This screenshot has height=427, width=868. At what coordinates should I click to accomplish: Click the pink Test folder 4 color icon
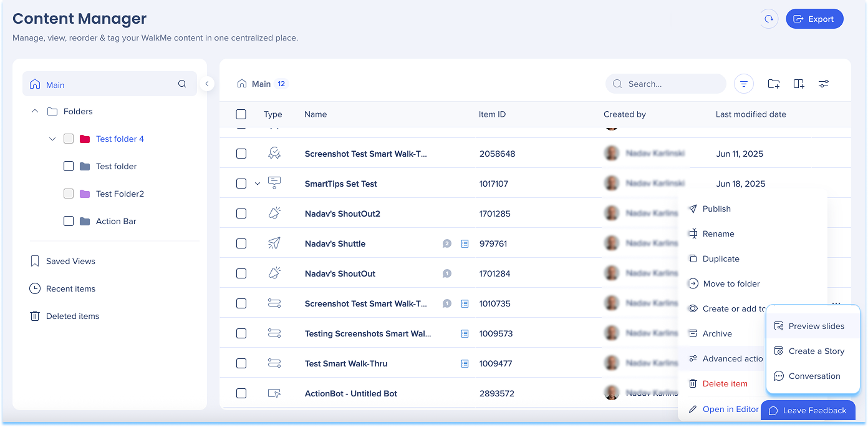click(85, 139)
